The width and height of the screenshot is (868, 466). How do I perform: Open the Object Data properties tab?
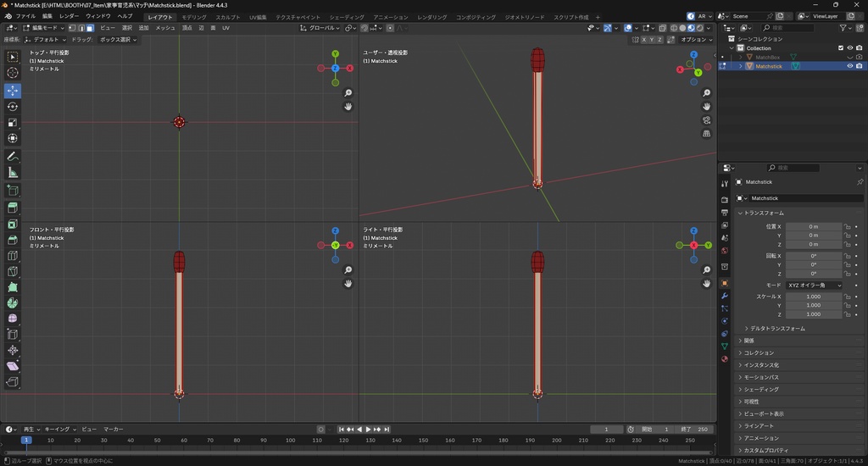click(x=725, y=347)
